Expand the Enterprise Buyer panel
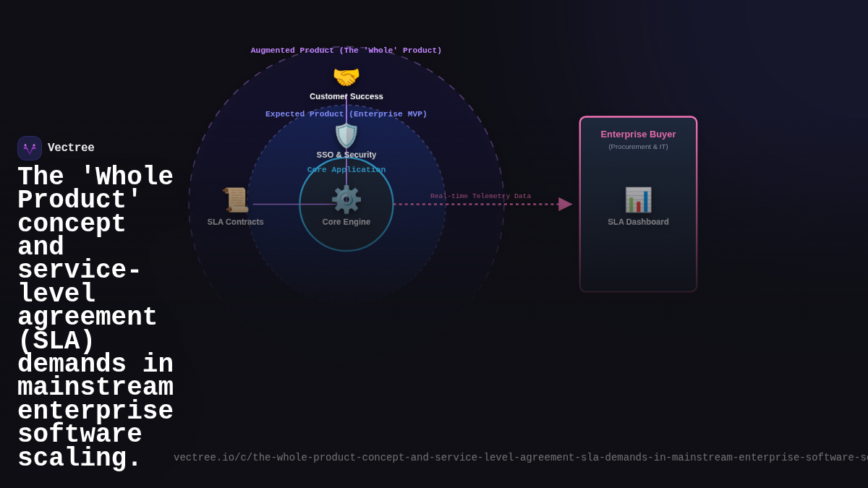 (638, 203)
